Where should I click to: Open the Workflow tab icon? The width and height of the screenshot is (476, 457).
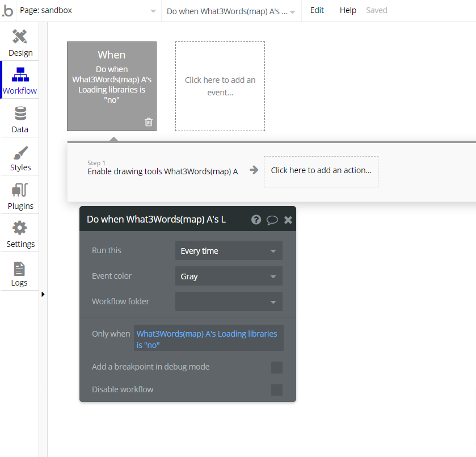click(20, 75)
